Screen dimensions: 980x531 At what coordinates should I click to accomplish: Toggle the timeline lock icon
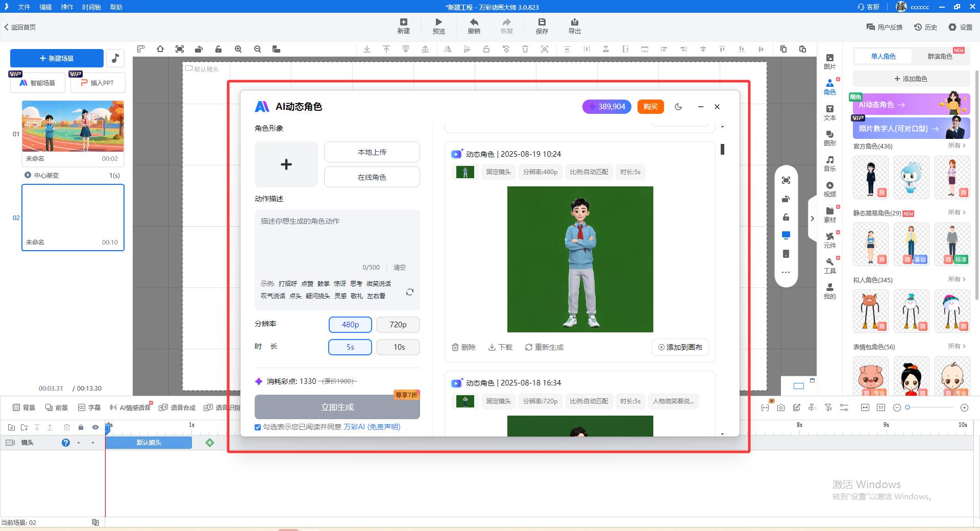(x=81, y=427)
